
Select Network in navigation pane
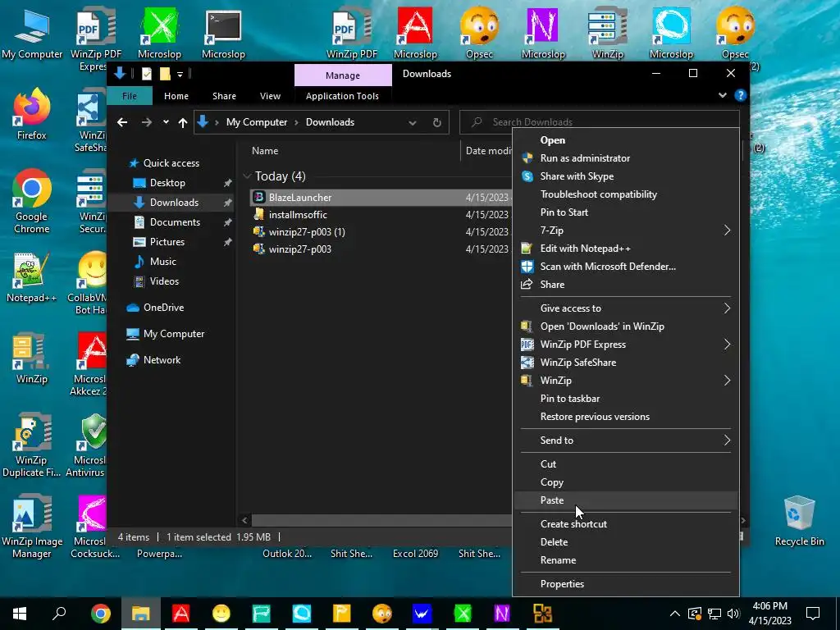162,360
